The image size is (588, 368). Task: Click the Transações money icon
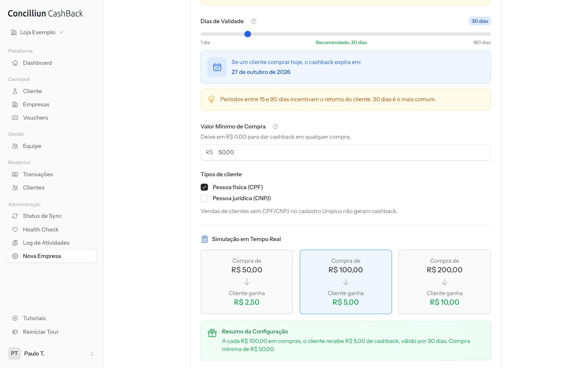click(x=15, y=174)
